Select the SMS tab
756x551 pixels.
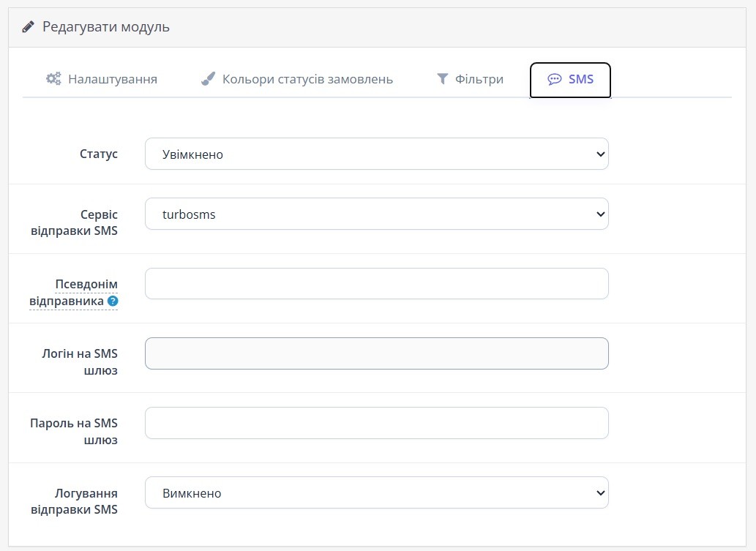point(570,80)
